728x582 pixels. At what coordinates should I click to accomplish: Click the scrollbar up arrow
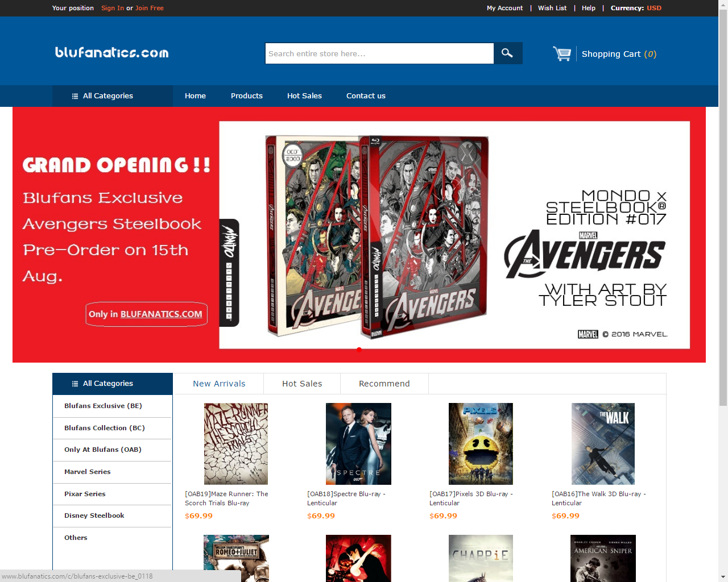[x=723, y=5]
